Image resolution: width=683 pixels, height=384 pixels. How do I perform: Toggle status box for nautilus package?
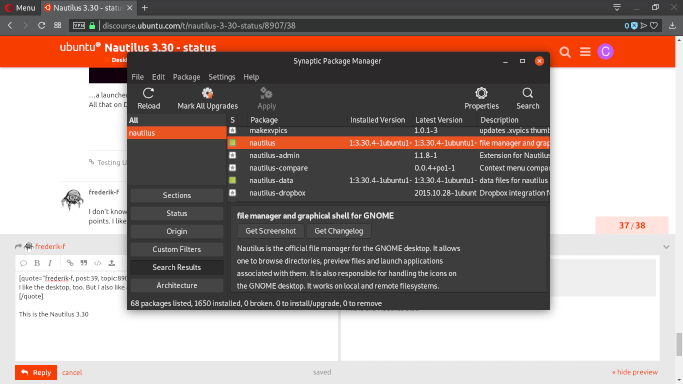(233, 143)
